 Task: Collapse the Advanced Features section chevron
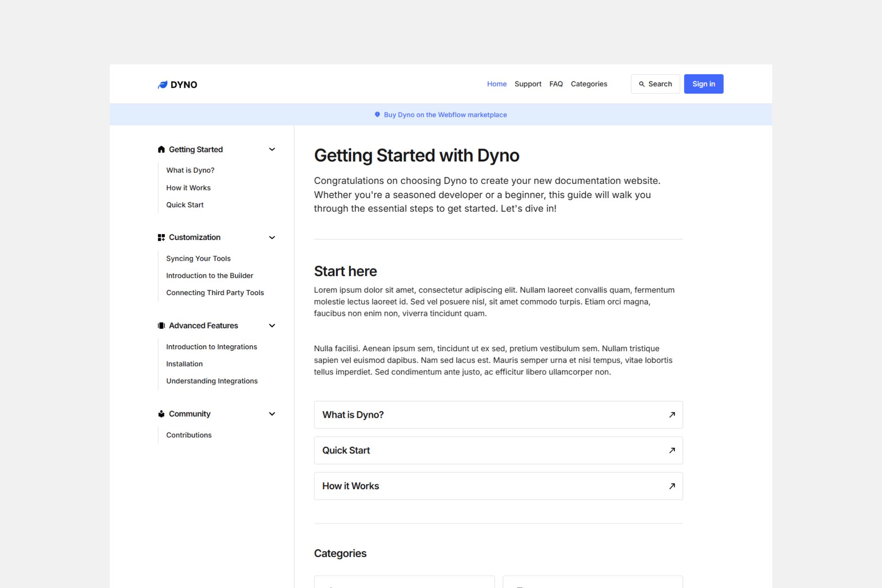[272, 326]
